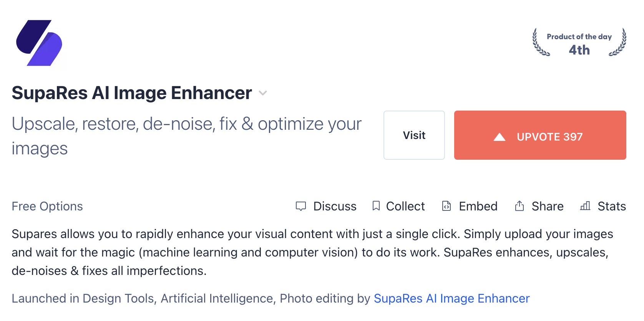Select the Collect text label
The height and width of the screenshot is (321, 644).
coord(405,206)
